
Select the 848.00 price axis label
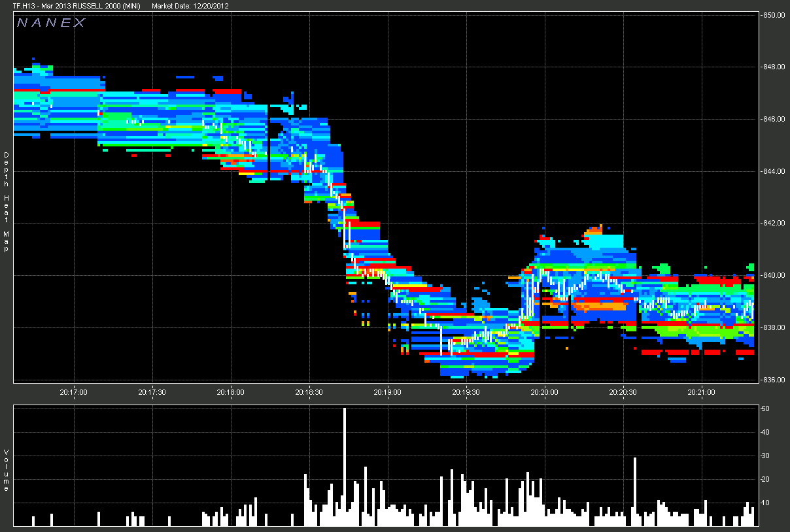[774, 67]
